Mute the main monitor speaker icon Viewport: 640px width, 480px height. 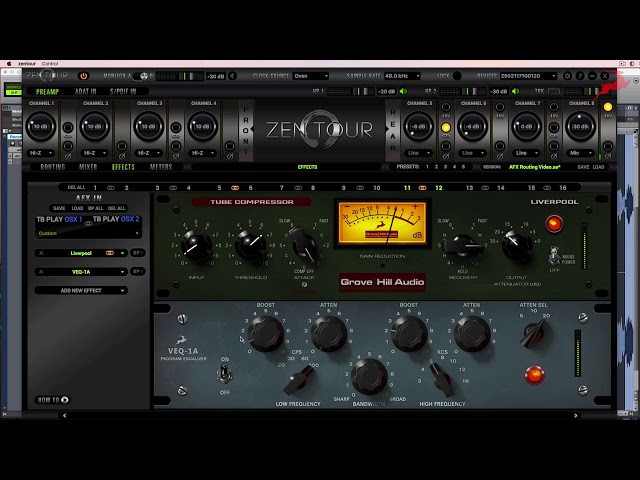(x=232, y=76)
